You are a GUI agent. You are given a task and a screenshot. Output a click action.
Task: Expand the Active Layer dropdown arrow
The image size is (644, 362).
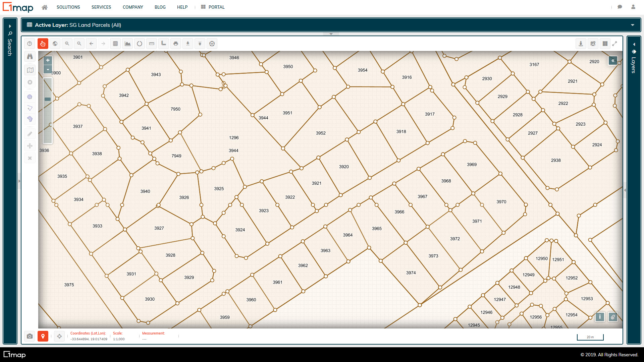pos(633,25)
